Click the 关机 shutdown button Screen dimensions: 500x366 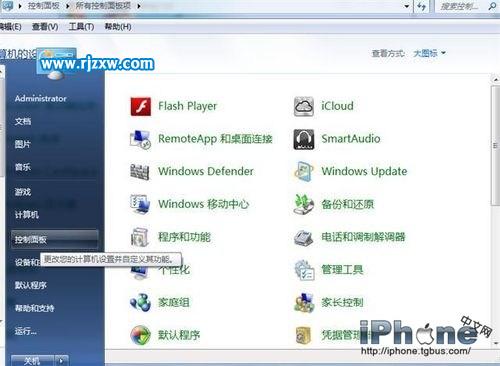32,361
